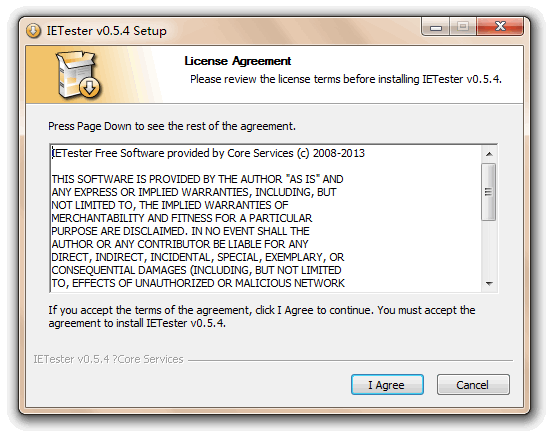Screen dimensions: 549x431
Task: Click the I Agree button
Action: pos(387,385)
